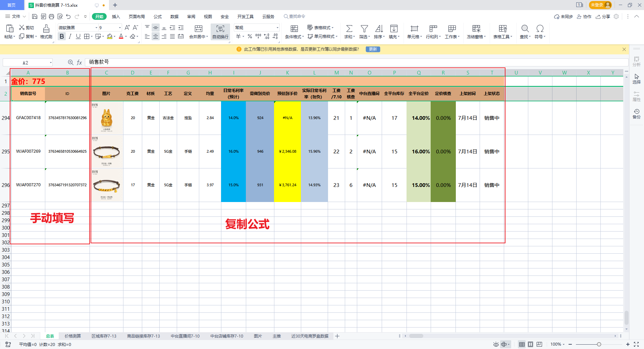The image size is (644, 349).
Task: Open the Filter (筛选) funnel icon
Action: point(364,29)
